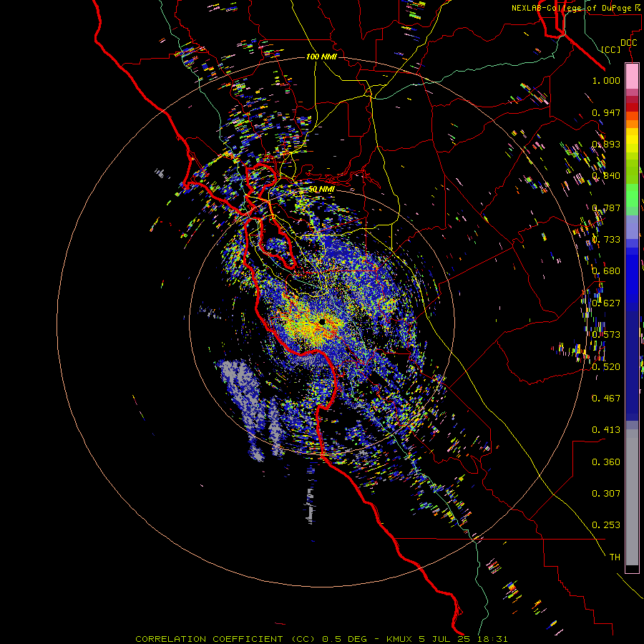Click the 1.000 value on the color scale
The image size is (644, 644).
[606, 80]
